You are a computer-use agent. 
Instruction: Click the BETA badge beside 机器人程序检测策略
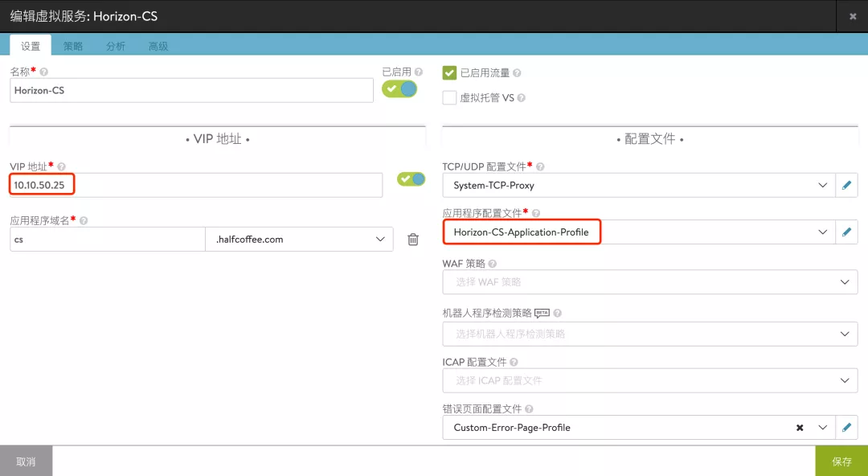[x=542, y=313]
